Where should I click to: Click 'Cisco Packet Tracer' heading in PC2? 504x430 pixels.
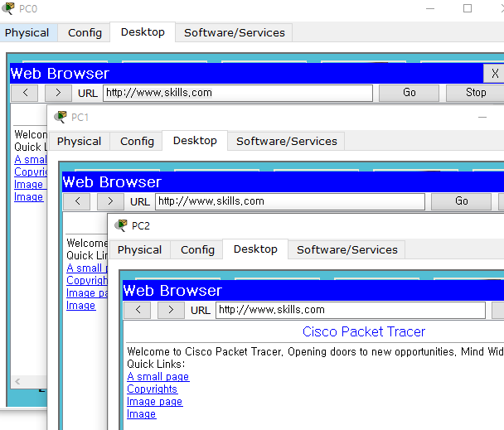pyautogui.click(x=364, y=331)
